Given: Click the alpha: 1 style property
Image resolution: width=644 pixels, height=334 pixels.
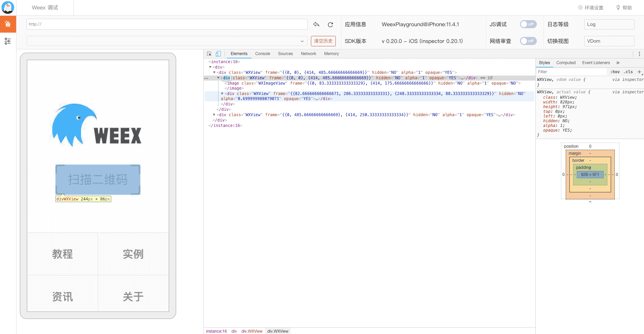Looking at the screenshot, I should 554,126.
